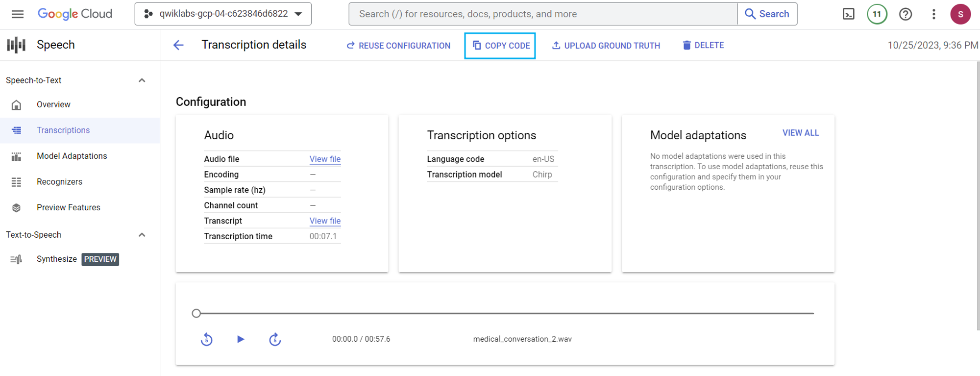Click View All in Model adaptations

click(801, 133)
